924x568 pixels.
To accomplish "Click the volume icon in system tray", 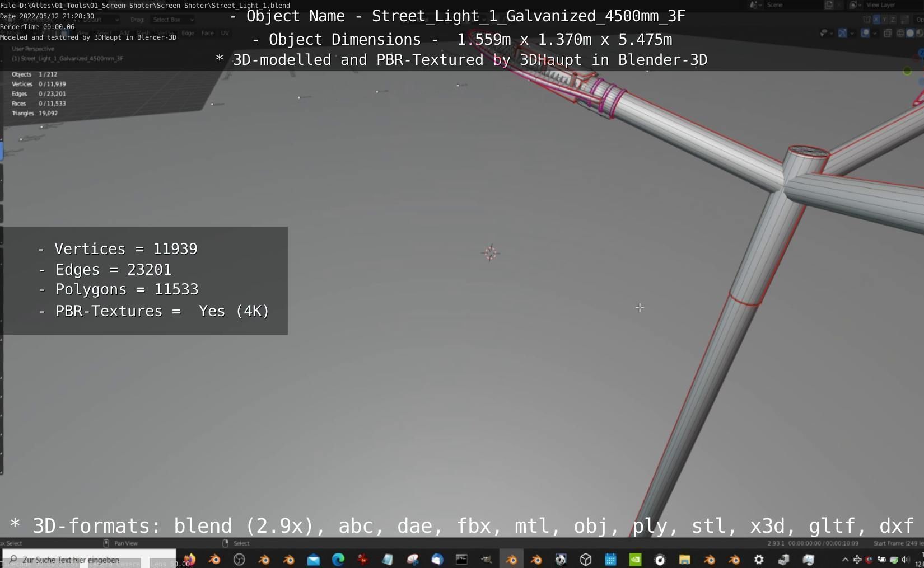I will click(905, 560).
